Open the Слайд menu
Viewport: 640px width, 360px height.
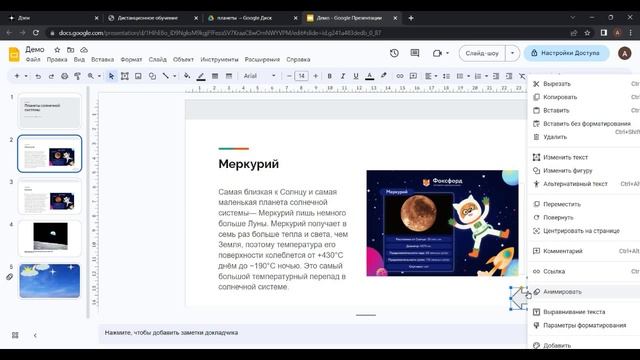(x=158, y=60)
